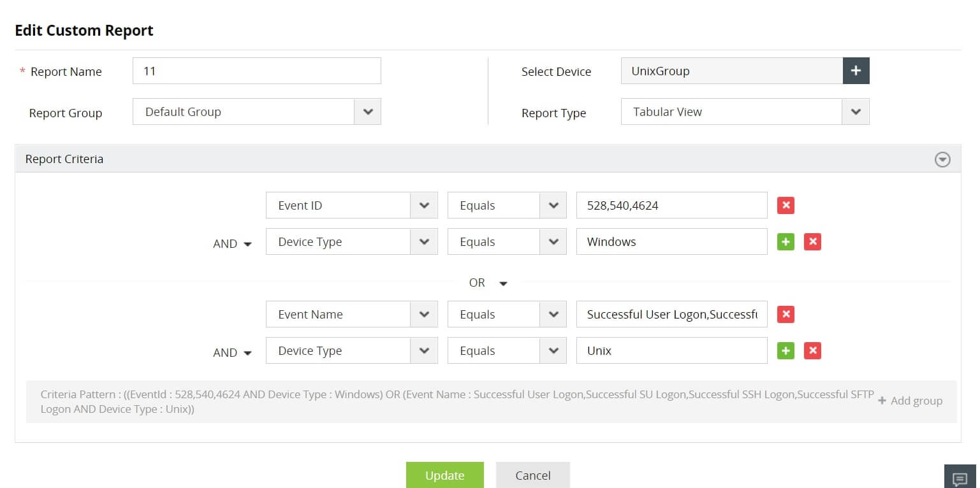Open the Equals dropdown for Event Name
Image resolution: width=980 pixels, height=488 pixels.
click(552, 315)
